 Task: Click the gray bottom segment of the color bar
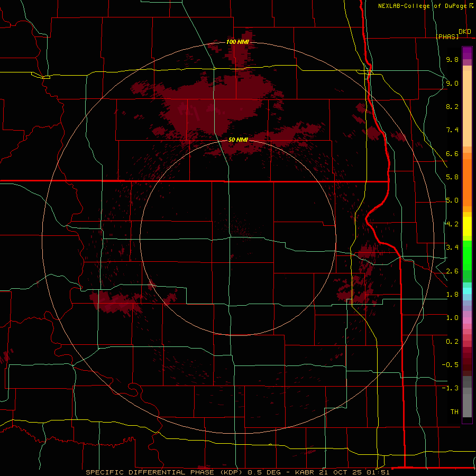coord(467,402)
